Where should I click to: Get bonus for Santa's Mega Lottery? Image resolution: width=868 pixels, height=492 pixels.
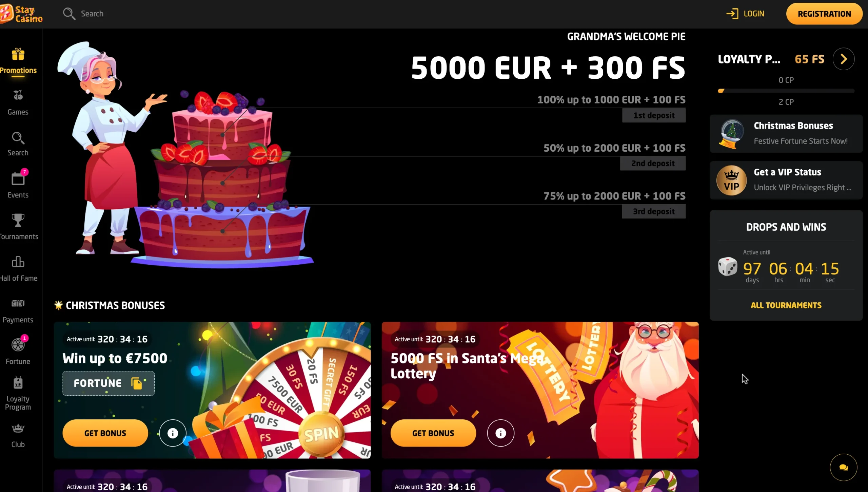(433, 433)
